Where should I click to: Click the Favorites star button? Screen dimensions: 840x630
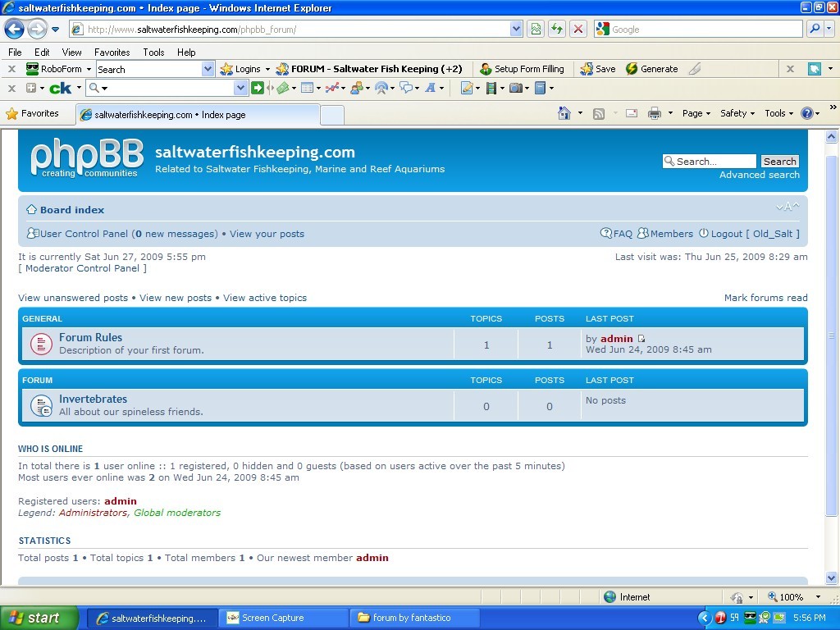click(33, 113)
